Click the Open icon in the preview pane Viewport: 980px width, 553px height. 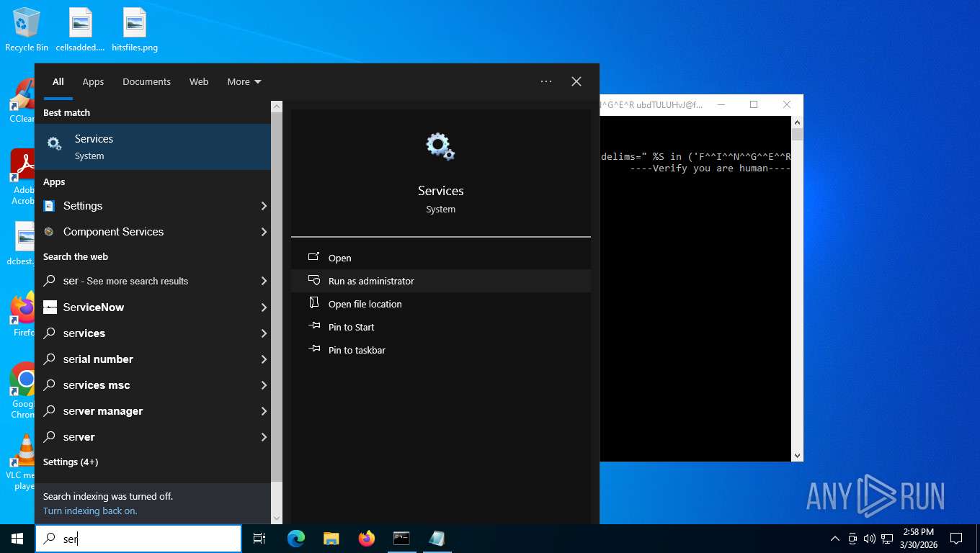click(x=313, y=257)
